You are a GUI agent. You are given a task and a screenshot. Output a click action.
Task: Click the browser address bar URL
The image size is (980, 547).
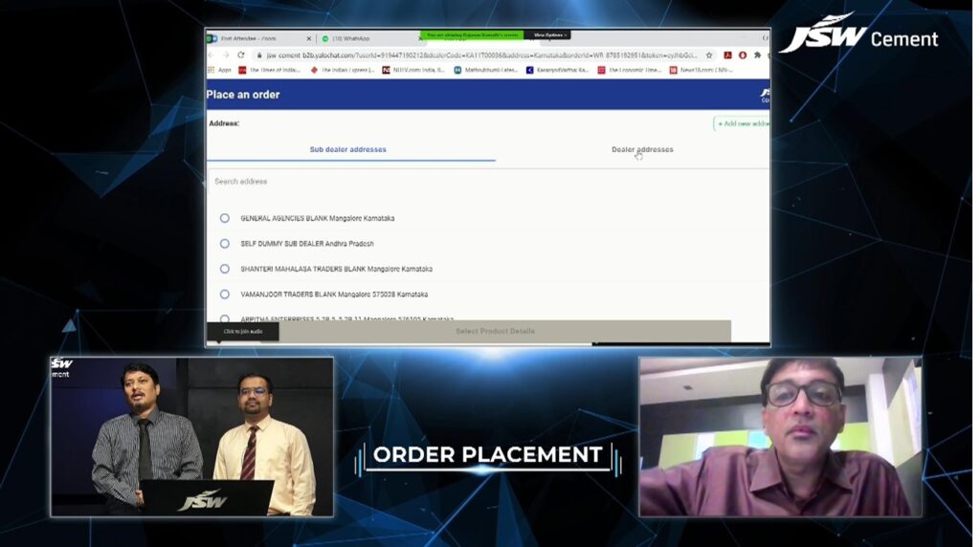481,55
